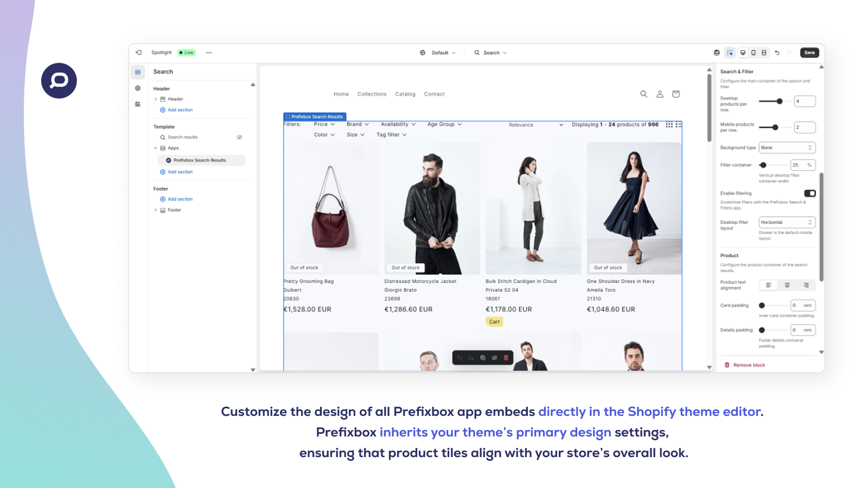
Task: Open Contact in store navigation
Action: coord(434,94)
